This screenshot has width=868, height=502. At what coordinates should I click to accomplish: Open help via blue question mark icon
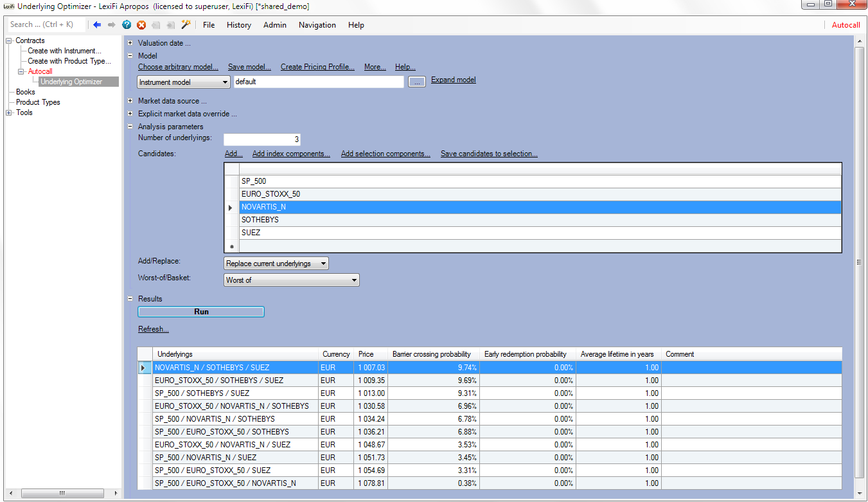pos(127,25)
